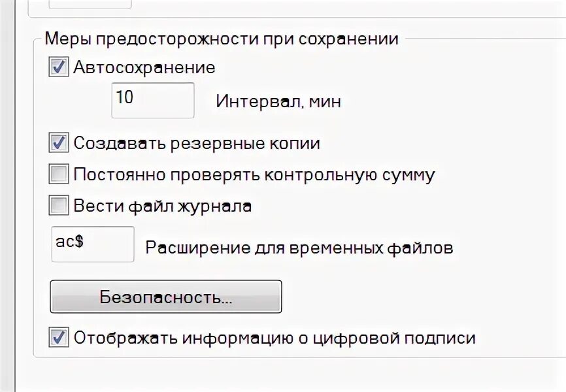The height and width of the screenshot is (392, 566).
Task: Focus the temporary file extension field ac$
Action: [x=92, y=244]
